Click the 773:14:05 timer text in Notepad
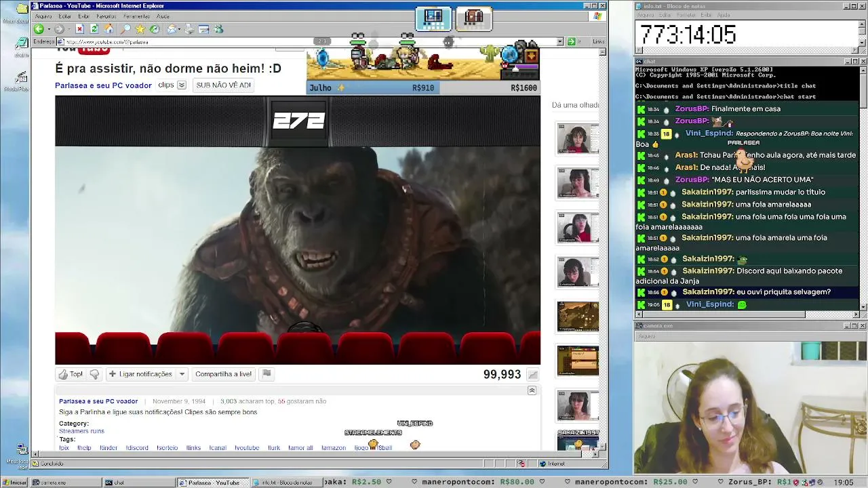This screenshot has width=868, height=488. [x=688, y=35]
